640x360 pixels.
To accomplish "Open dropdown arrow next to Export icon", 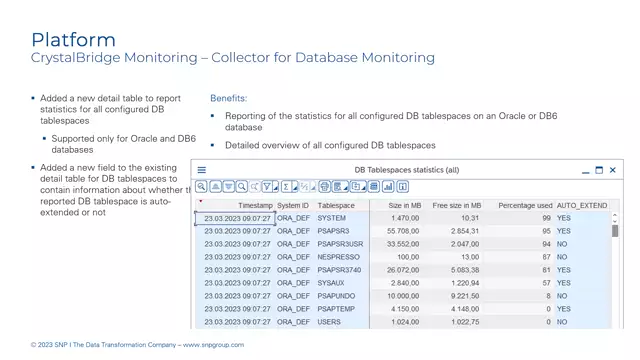I will point(364,188).
